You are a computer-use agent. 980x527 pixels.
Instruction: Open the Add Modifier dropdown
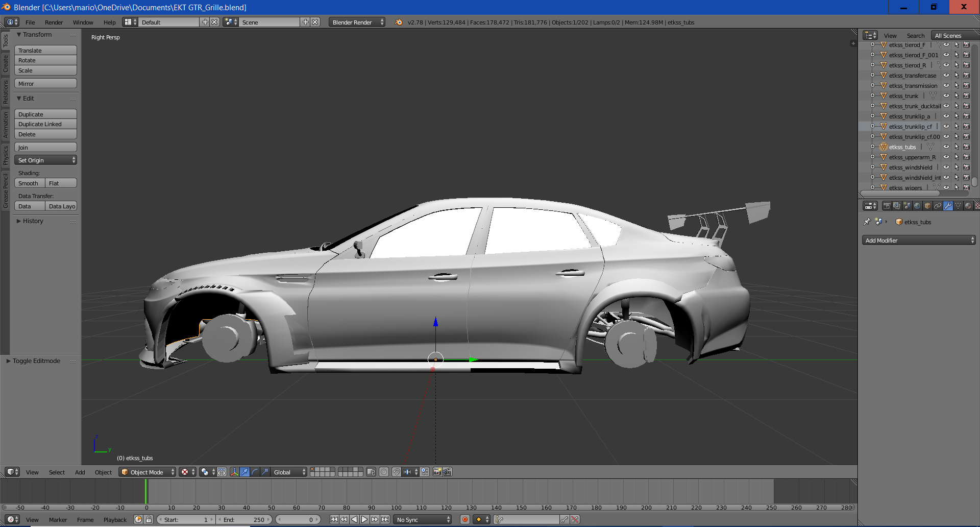point(919,241)
